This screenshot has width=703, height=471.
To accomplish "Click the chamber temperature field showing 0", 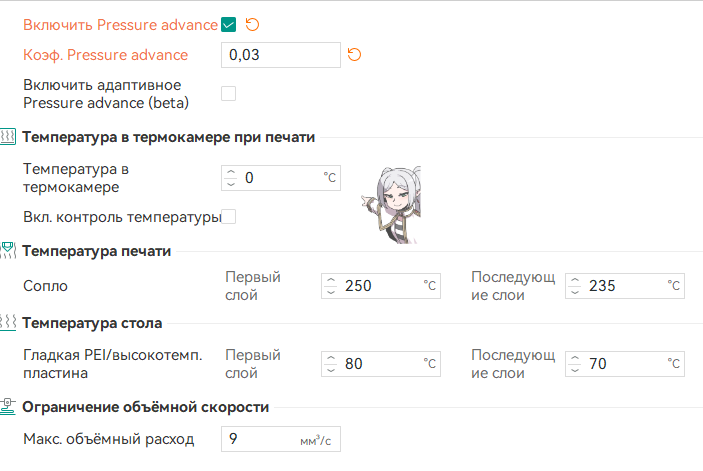I will [281, 178].
